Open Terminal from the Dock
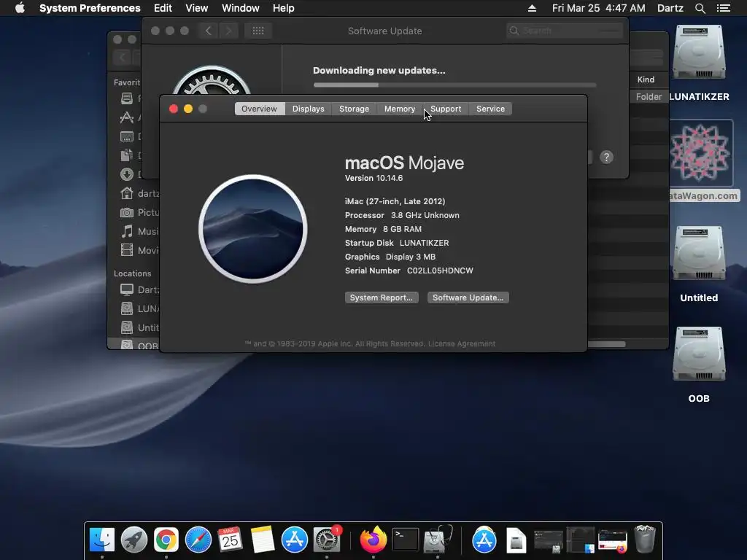This screenshot has width=747, height=560. click(405, 540)
